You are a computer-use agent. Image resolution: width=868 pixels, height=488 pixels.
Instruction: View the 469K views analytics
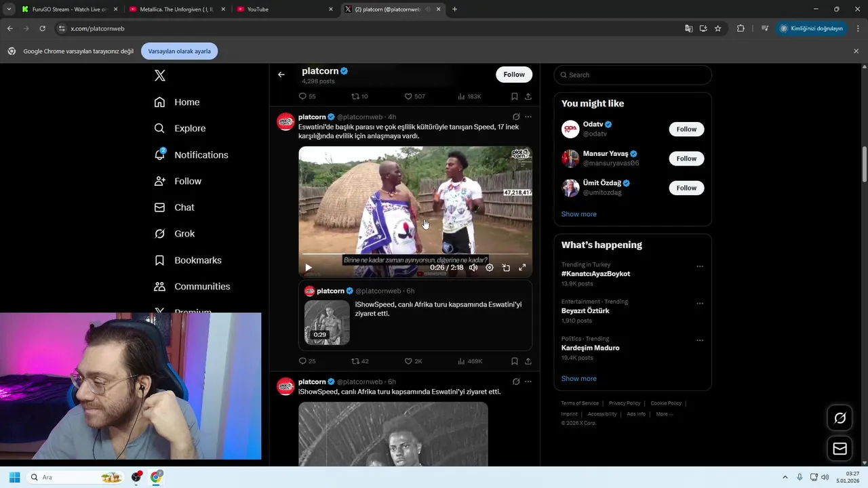click(x=470, y=361)
